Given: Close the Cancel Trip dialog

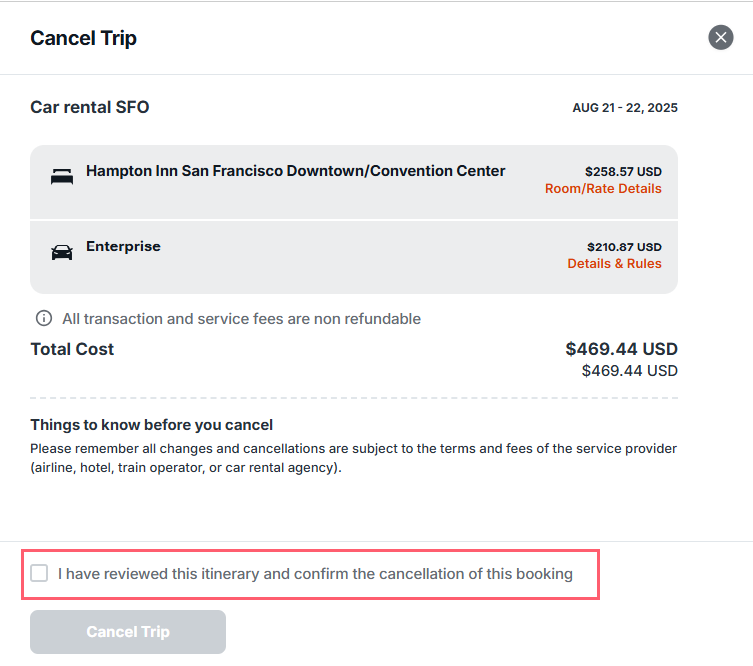Looking at the screenshot, I should tap(720, 37).
